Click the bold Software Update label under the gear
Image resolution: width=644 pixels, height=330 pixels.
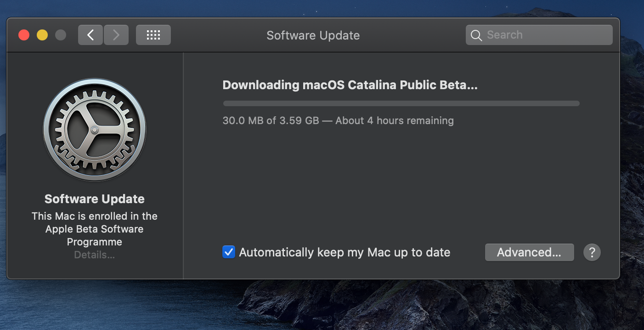[95, 199]
